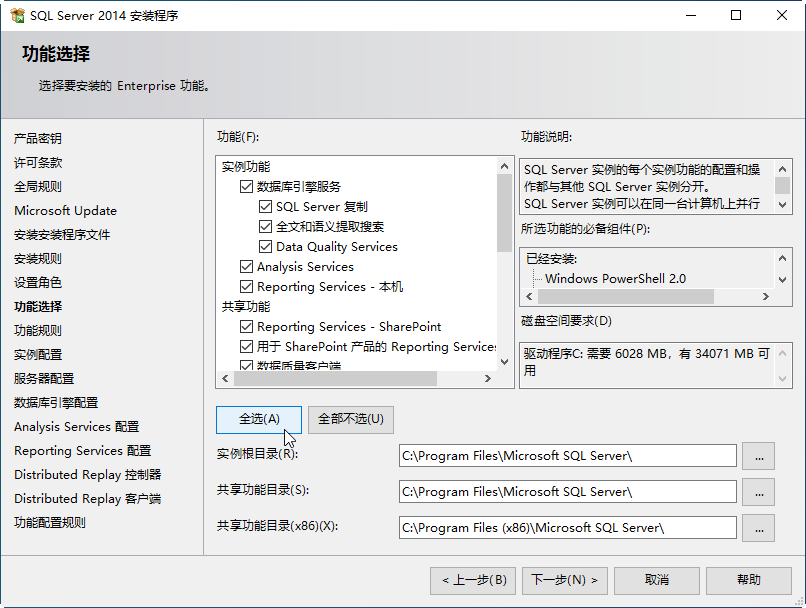Select the 已经安装: prerequisites node
The width and height of the screenshot is (806, 608).
click(552, 259)
